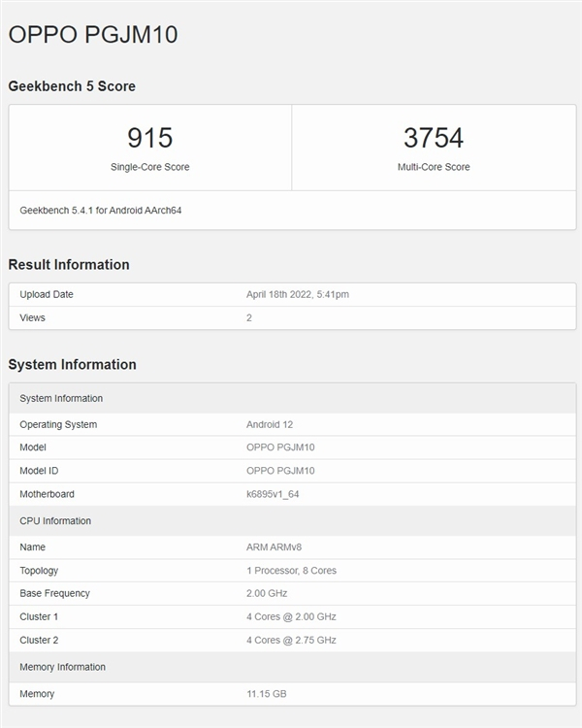Click the Geekbench 5 Score heading

[x=72, y=86]
